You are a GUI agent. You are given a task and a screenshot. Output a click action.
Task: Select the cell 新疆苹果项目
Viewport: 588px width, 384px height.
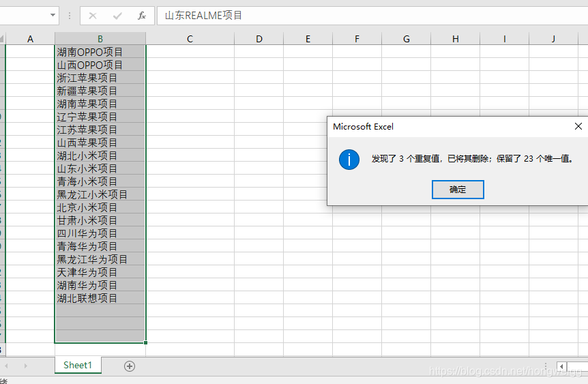[100, 91]
